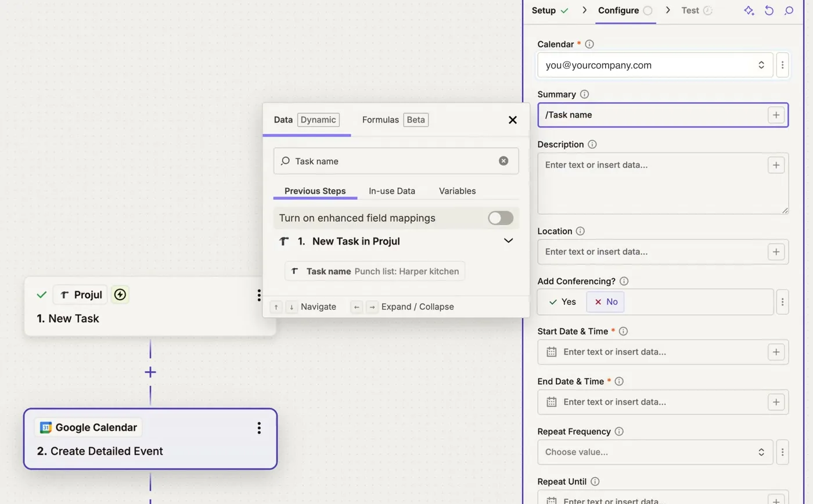Click plus icon in Summary field
Viewport: 813px width, 504px height.
pyautogui.click(x=776, y=115)
